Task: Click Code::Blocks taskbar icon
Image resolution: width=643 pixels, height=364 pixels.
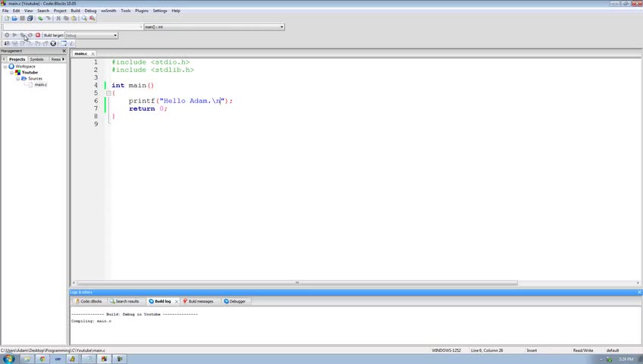Action: click(x=104, y=359)
